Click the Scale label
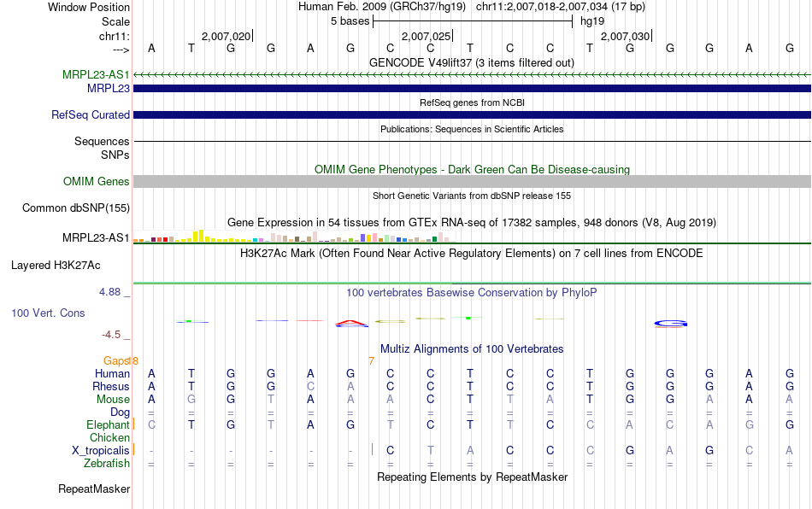Screen dimensions: 812x509 click(x=115, y=21)
